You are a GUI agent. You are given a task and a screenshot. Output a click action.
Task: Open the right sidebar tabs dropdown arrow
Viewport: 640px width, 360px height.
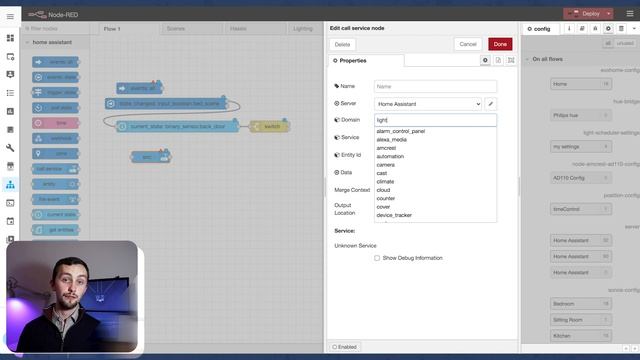pos(634,29)
